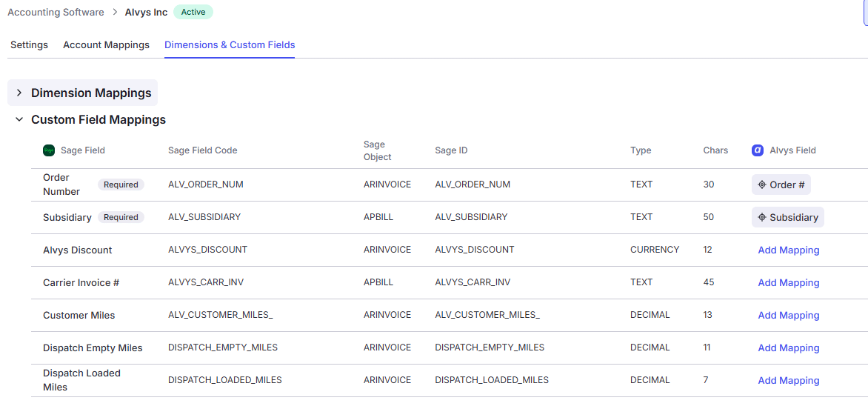
Task: Click the Sage logo icon in header
Action: pyautogui.click(x=49, y=150)
